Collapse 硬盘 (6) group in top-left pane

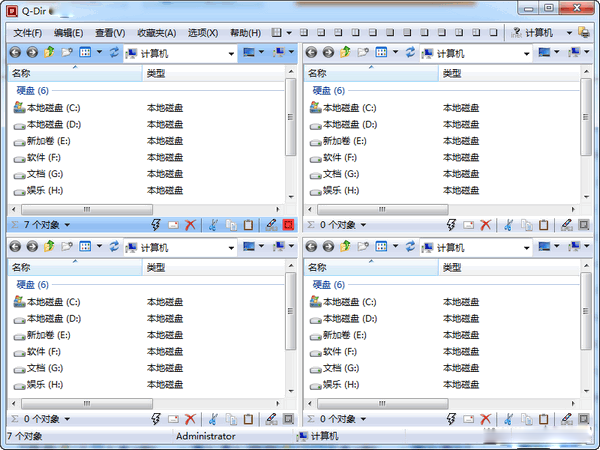pos(33,91)
